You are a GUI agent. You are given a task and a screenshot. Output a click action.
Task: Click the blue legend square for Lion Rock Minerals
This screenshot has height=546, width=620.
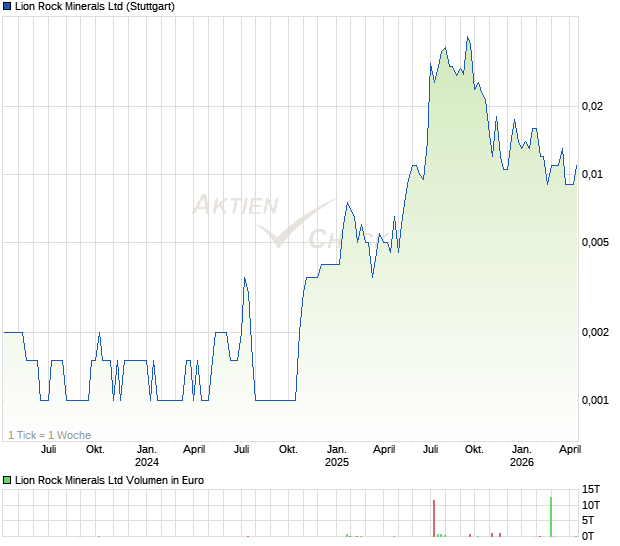(7, 6)
